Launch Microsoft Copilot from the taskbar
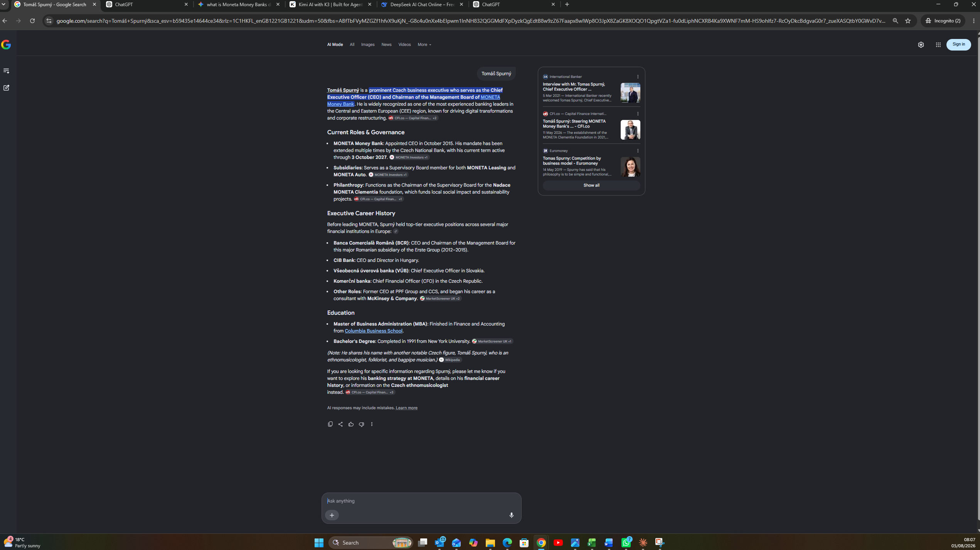Screen dimensions: 980x550 473,543
